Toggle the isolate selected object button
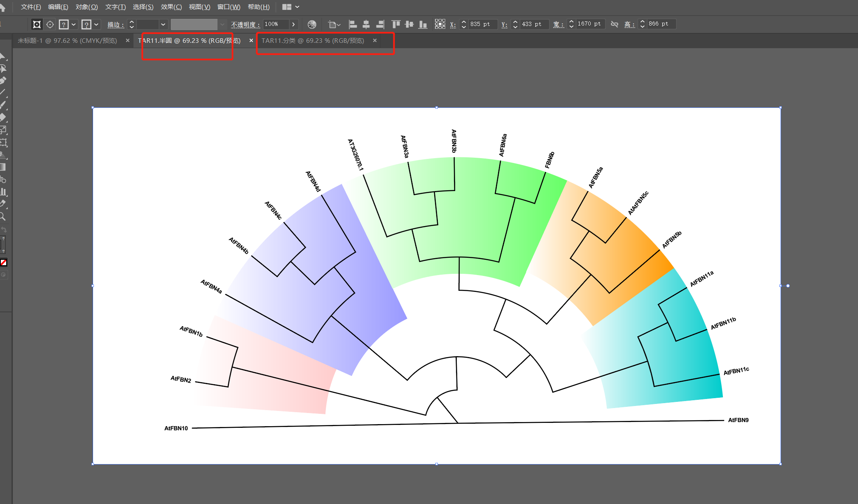 pos(37,24)
